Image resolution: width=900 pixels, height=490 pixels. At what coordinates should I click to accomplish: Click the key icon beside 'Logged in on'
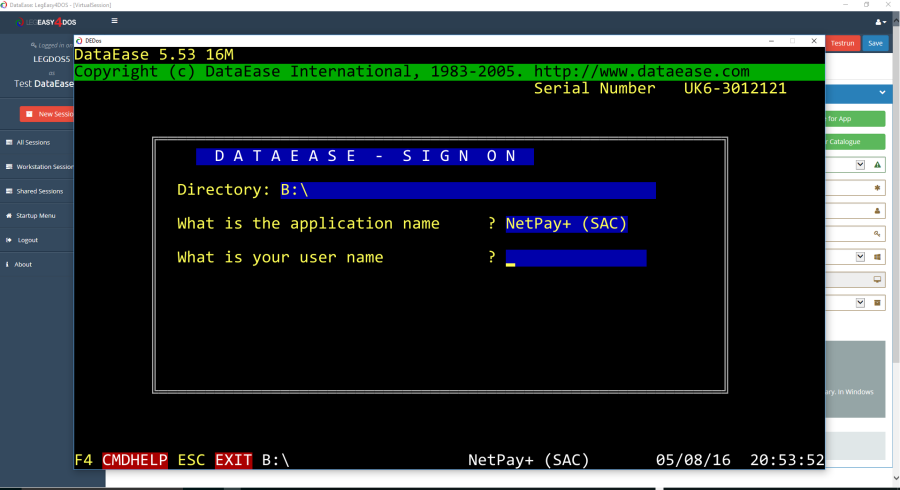pyautogui.click(x=33, y=45)
